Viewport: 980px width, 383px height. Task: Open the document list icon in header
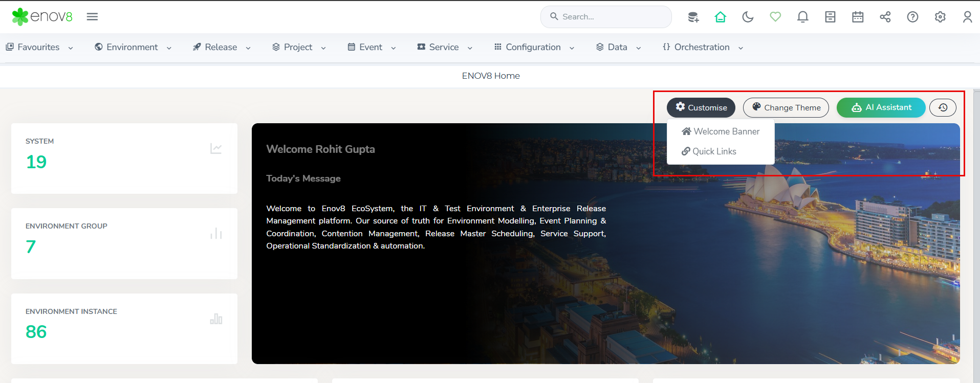pyautogui.click(x=830, y=17)
